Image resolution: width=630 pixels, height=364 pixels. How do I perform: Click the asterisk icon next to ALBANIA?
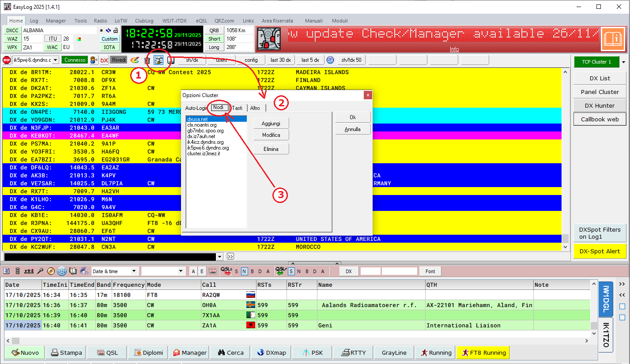(102, 30)
